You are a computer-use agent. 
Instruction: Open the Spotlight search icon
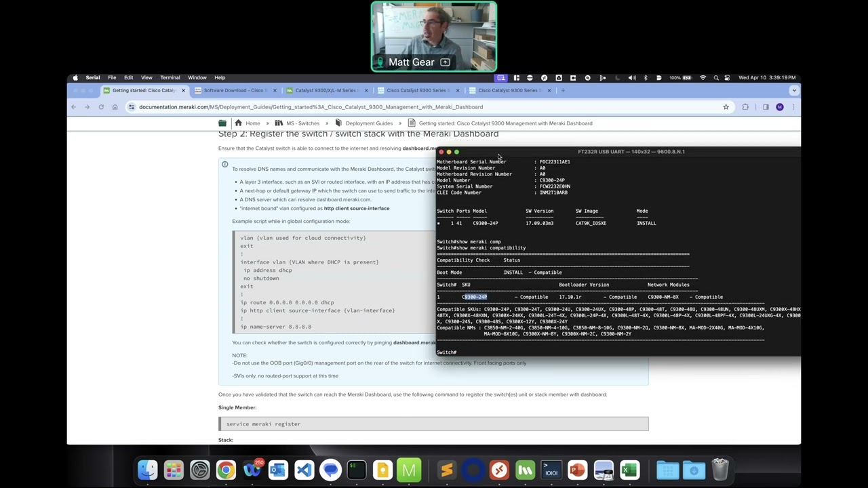click(x=716, y=78)
